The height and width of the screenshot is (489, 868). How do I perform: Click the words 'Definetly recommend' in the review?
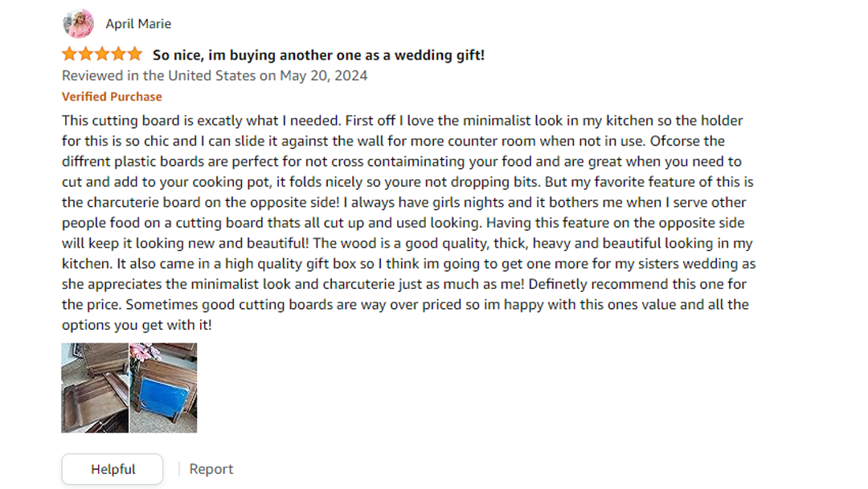point(596,284)
